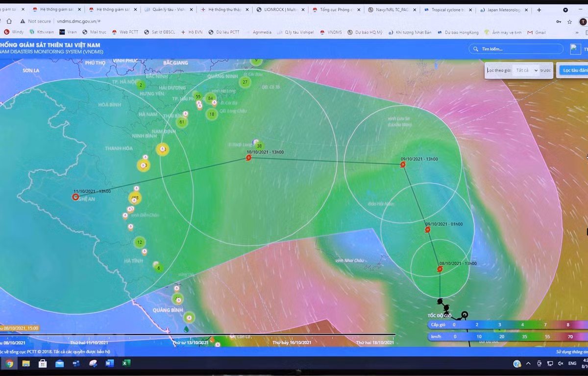The width and height of the screenshot is (588, 376).
Task: Open the Chrome profile avatar
Action: coord(583,22)
